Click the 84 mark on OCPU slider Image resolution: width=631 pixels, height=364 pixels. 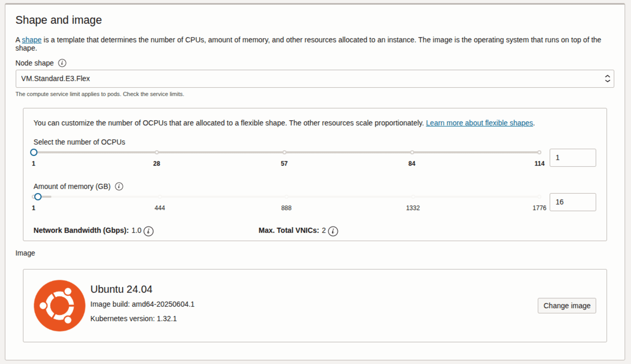pos(412,152)
